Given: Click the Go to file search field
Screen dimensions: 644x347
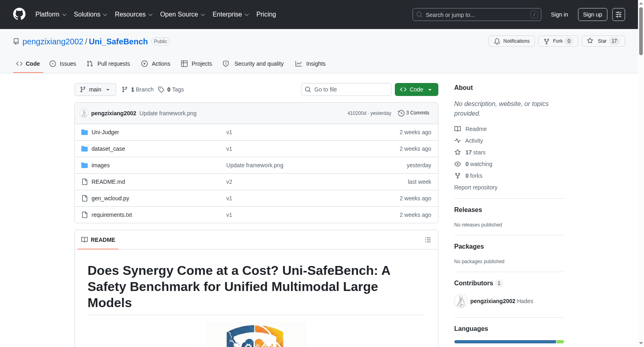Looking at the screenshot, I should 346,89.
